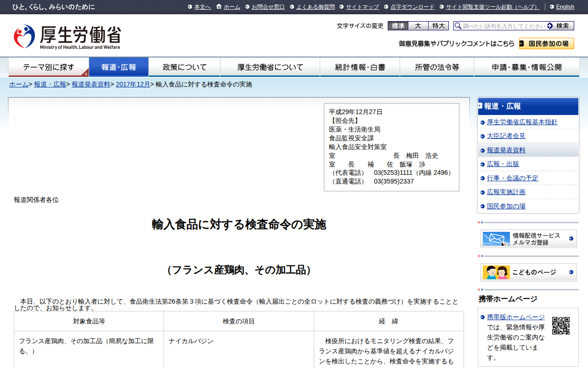Switch to the English site

(565, 7)
